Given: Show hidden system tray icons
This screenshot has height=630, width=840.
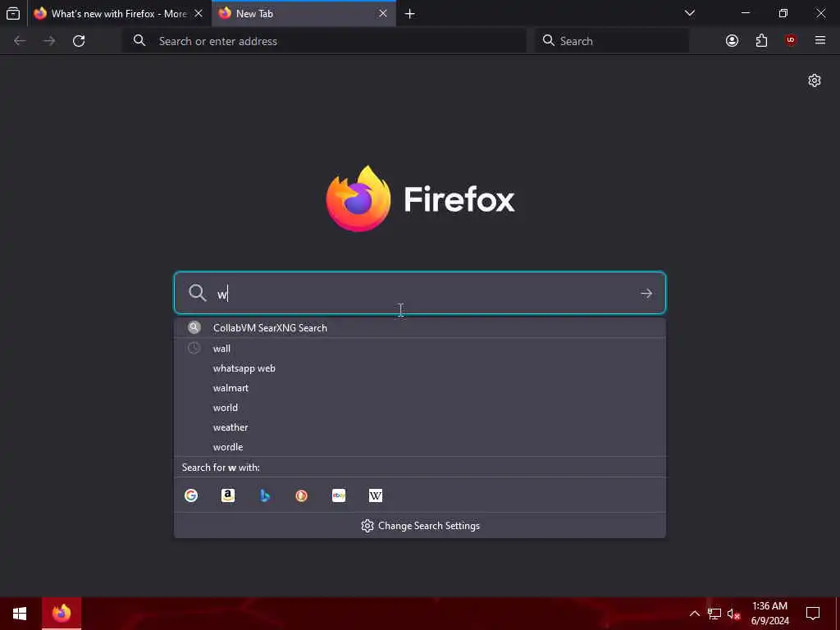Looking at the screenshot, I should click(x=694, y=614).
